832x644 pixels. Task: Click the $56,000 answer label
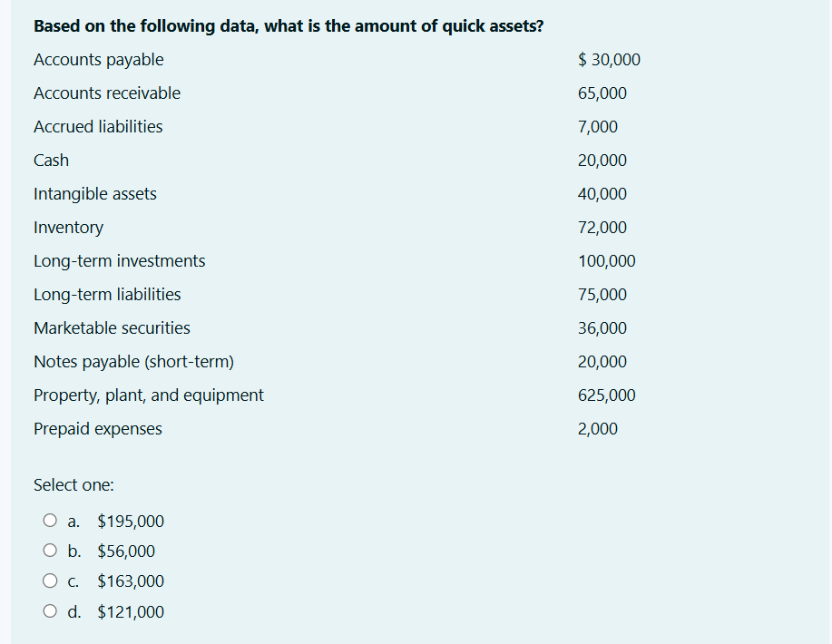tap(125, 551)
